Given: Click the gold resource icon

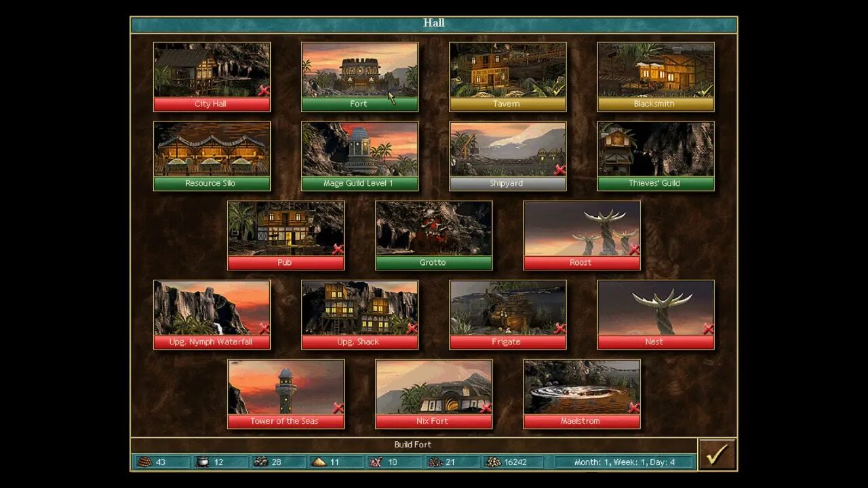Looking at the screenshot, I should [x=493, y=462].
